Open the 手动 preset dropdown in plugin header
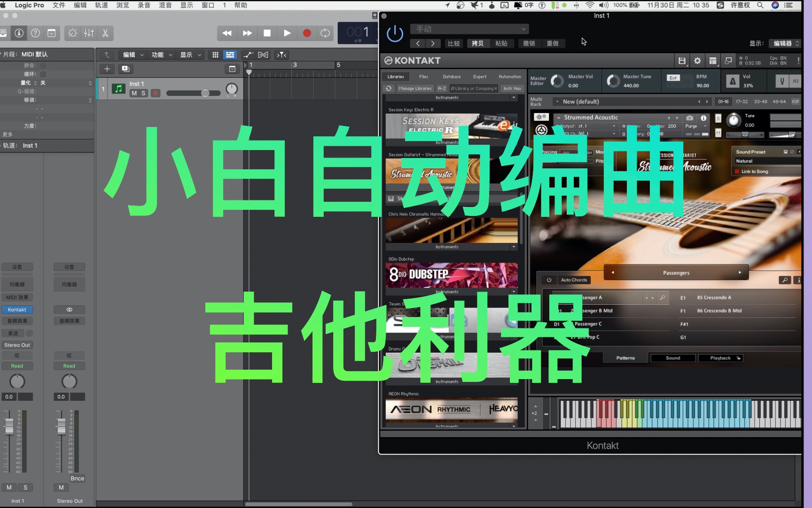This screenshot has width=812, height=508. (x=469, y=29)
